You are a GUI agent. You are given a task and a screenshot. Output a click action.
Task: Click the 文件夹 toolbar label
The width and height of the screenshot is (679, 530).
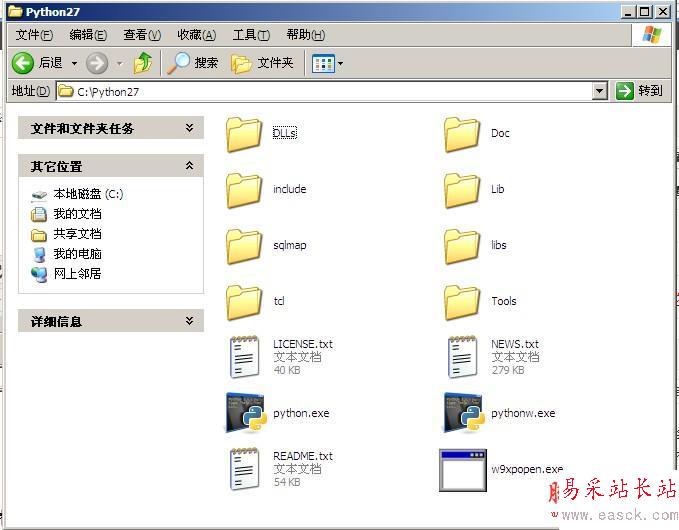(275, 63)
